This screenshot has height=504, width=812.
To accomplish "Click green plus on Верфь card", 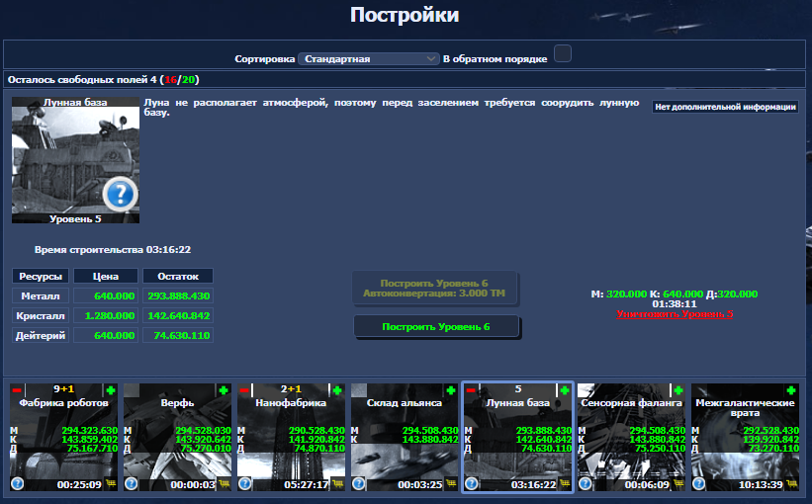I will [225, 390].
